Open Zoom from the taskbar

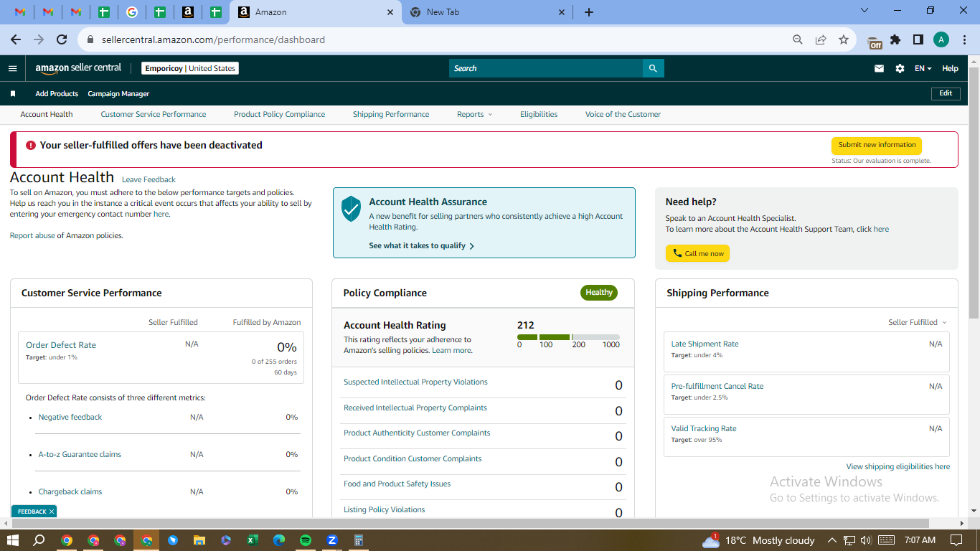coord(332,540)
